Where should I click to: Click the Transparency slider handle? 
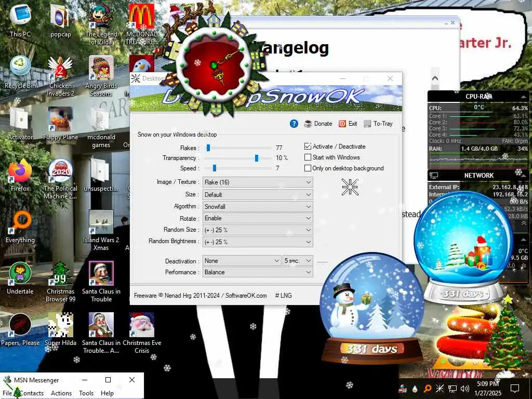pyautogui.click(x=257, y=158)
